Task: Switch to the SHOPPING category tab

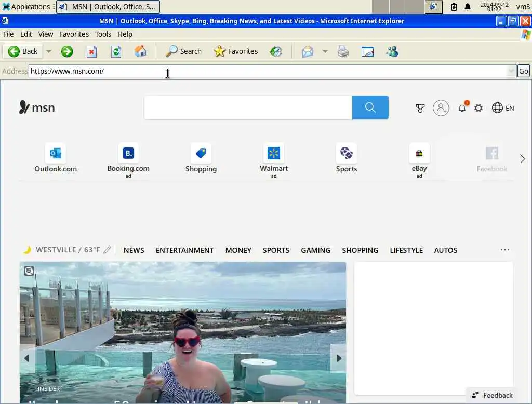Action: click(x=360, y=250)
